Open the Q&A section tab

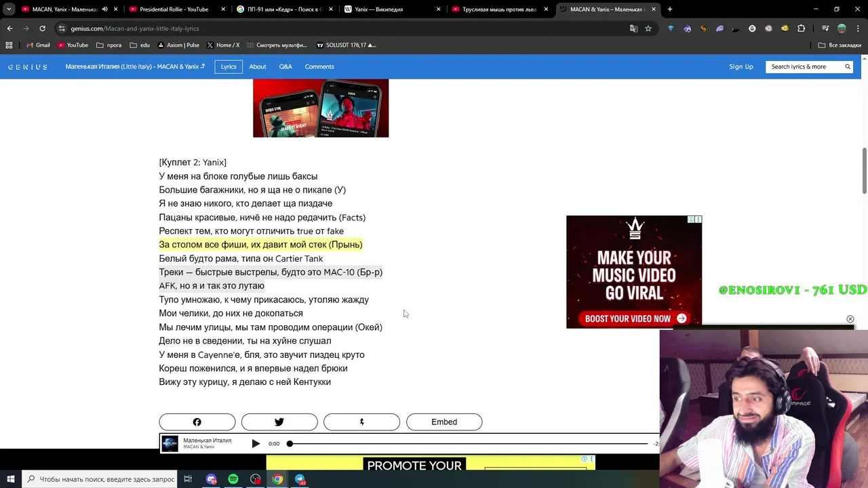pos(285,66)
